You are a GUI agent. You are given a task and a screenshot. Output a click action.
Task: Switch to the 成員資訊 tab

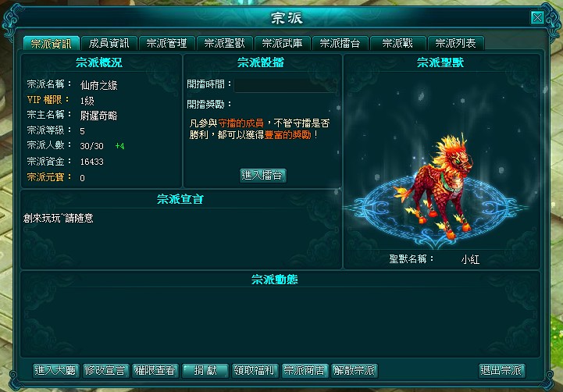[109, 44]
